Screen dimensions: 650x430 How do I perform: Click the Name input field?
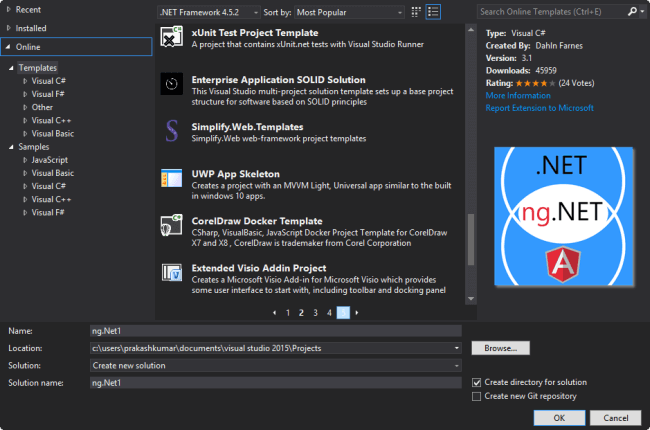(x=276, y=331)
